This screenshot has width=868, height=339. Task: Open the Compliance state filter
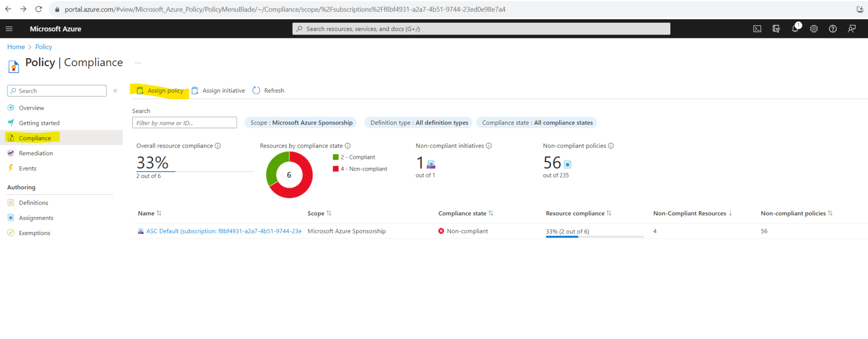[x=536, y=123]
